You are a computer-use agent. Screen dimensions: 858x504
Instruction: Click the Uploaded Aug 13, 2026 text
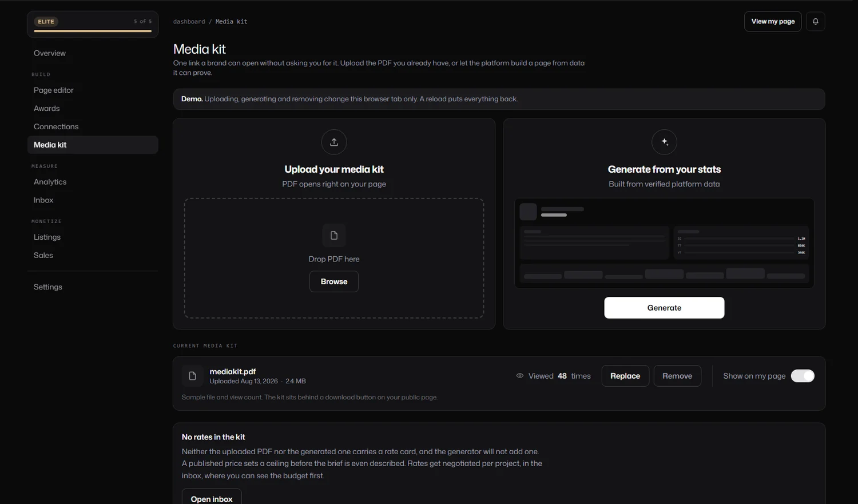[x=244, y=381]
